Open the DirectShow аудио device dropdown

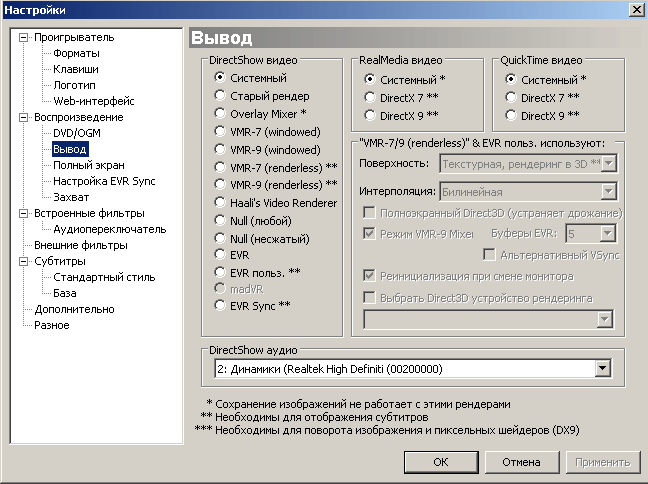click(x=602, y=369)
